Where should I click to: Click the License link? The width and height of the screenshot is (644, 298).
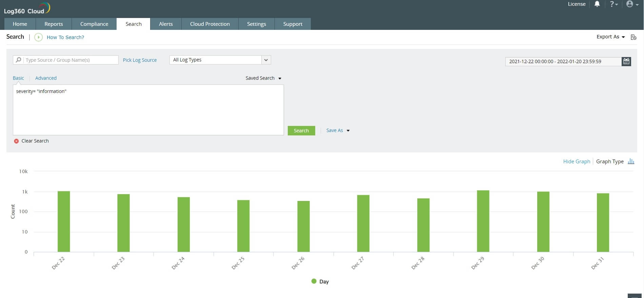tap(577, 4)
